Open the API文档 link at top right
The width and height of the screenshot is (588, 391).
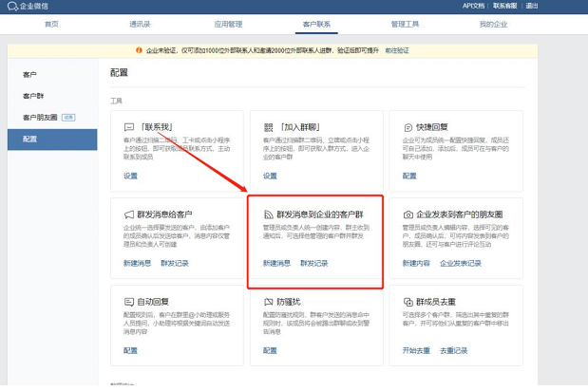point(502,6)
